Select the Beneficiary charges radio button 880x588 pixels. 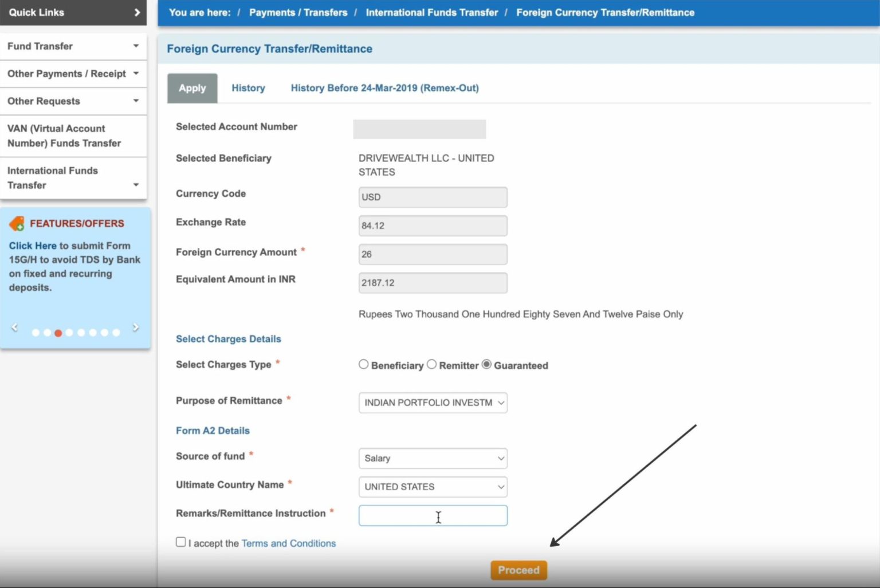tap(363, 364)
